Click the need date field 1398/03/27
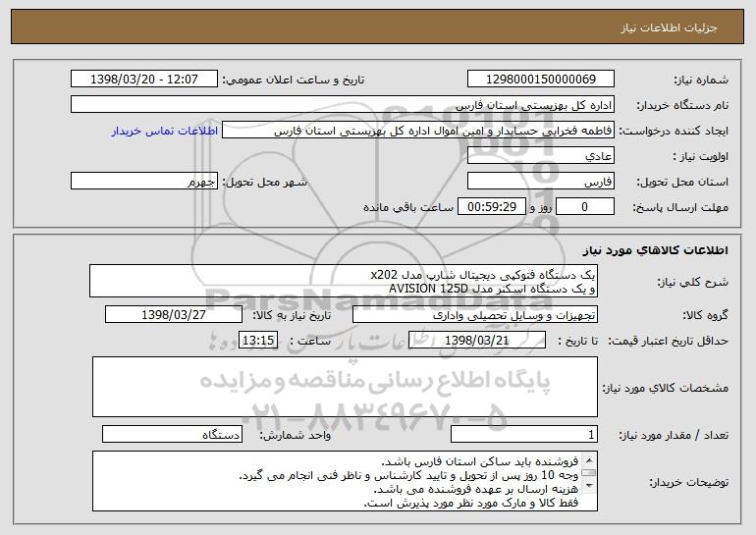756x535 pixels. (x=174, y=315)
